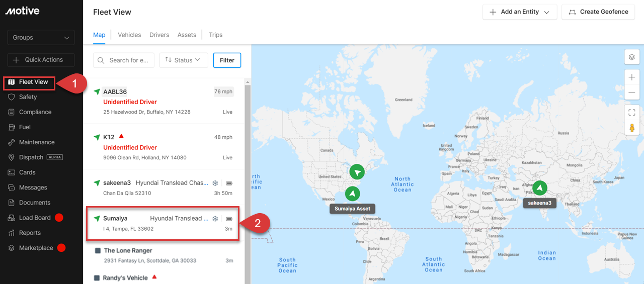
Task: Open the Documents sidebar icon
Action: tap(12, 203)
